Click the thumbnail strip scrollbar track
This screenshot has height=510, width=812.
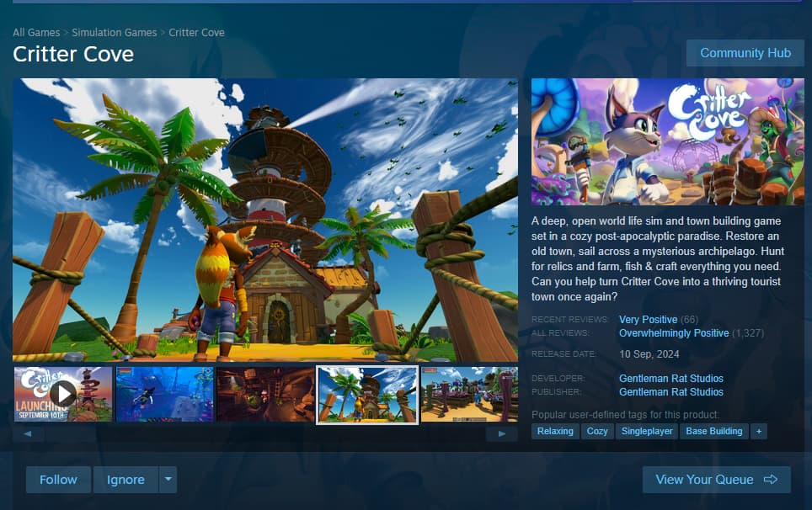265,434
